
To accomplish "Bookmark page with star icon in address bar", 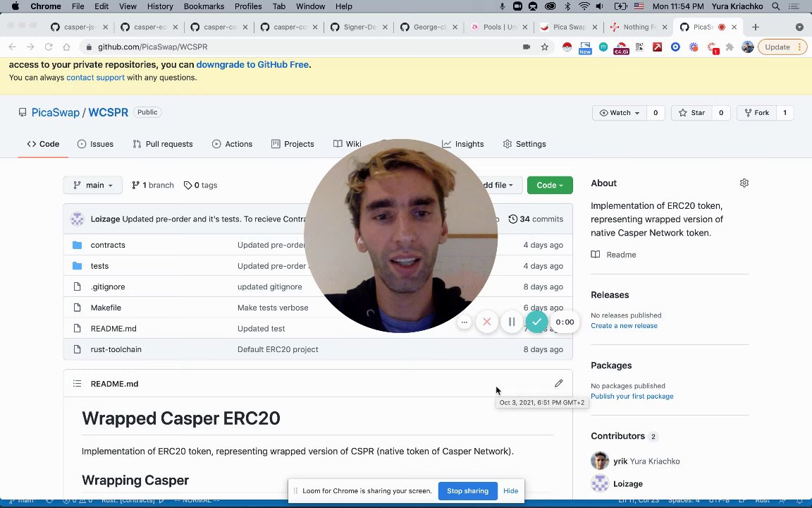I will 544,47.
